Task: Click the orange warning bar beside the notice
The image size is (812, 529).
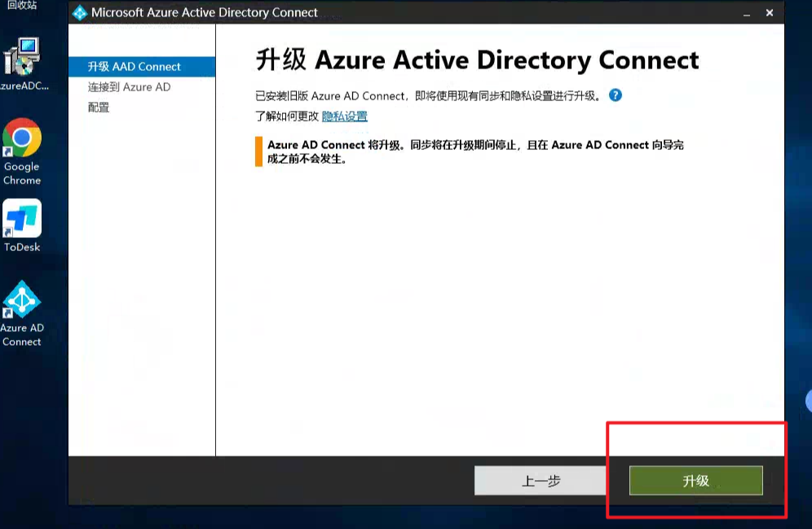Action: pyautogui.click(x=258, y=152)
